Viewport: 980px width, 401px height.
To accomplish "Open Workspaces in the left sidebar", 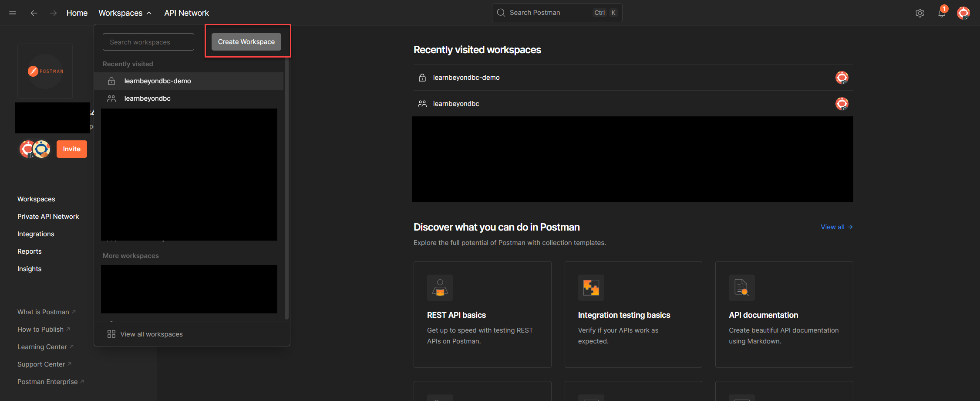I will coord(36,199).
